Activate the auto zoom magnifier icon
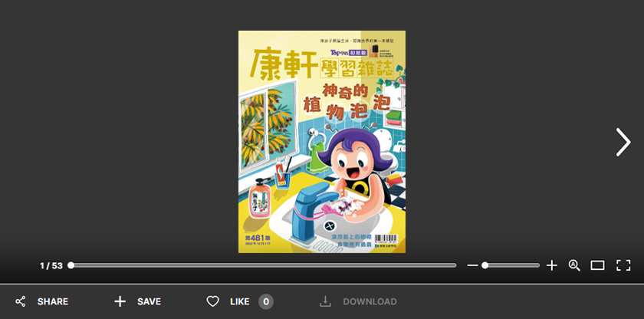 tap(574, 265)
